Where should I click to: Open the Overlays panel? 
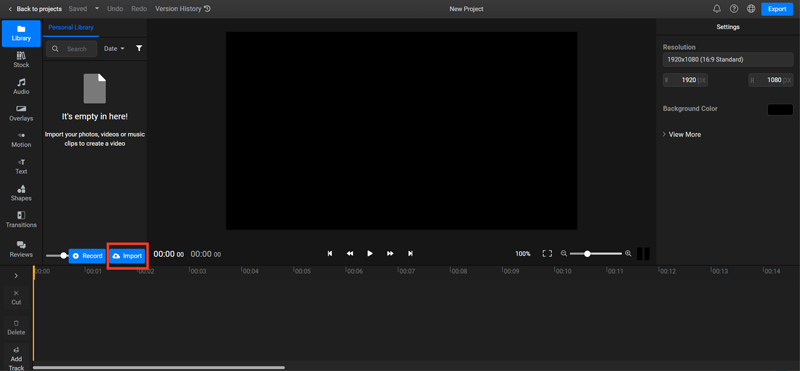[x=21, y=113]
